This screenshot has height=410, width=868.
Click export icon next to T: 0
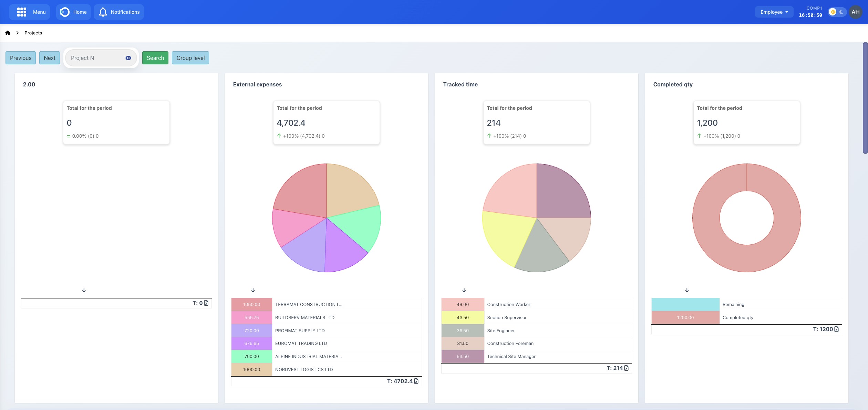[x=206, y=303]
